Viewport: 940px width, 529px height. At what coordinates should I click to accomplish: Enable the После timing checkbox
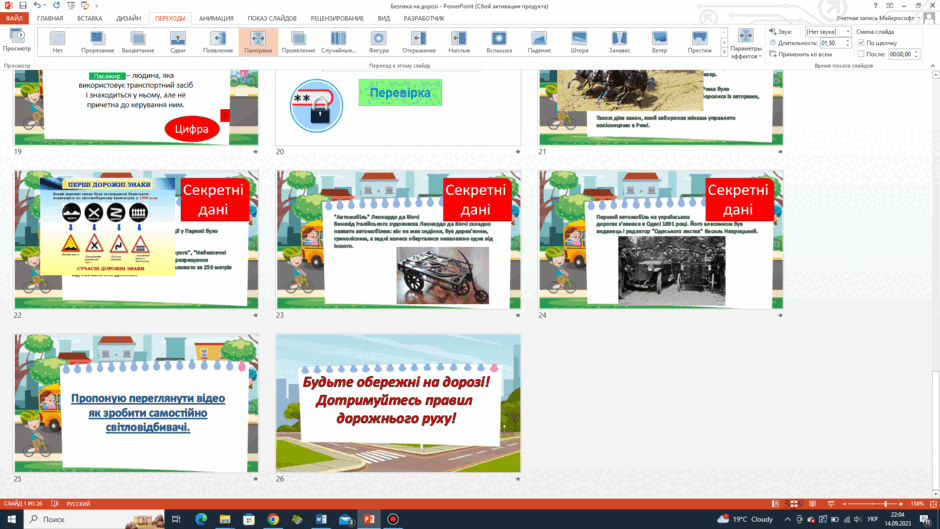pyautogui.click(x=861, y=54)
